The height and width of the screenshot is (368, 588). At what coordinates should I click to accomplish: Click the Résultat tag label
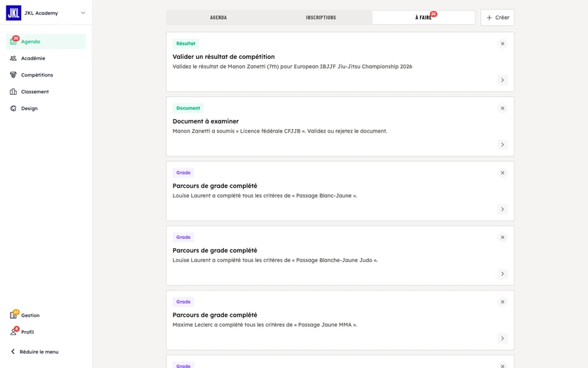185,43
